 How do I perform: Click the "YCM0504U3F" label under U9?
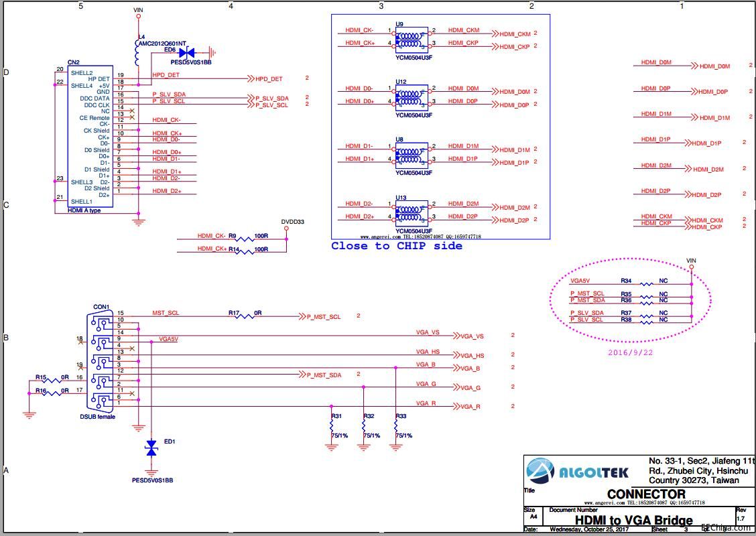coord(414,58)
